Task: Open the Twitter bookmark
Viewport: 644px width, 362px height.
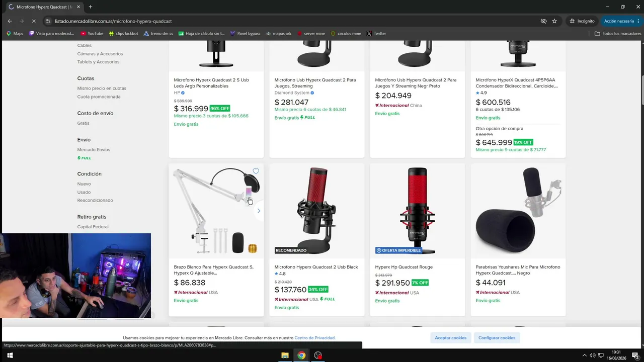Action: [x=376, y=34]
